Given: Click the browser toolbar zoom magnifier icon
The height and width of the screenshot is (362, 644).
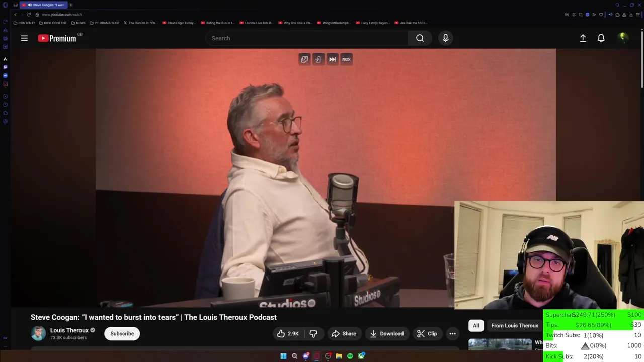Looking at the screenshot, I should pyautogui.click(x=567, y=15).
